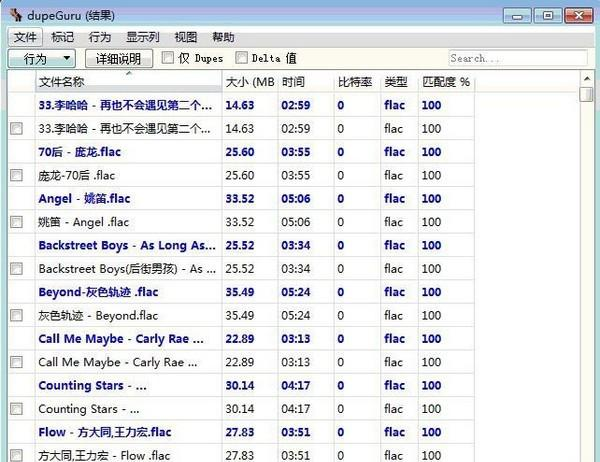Sort by 大小 (MB) column header
The height and width of the screenshot is (462, 600).
point(249,81)
